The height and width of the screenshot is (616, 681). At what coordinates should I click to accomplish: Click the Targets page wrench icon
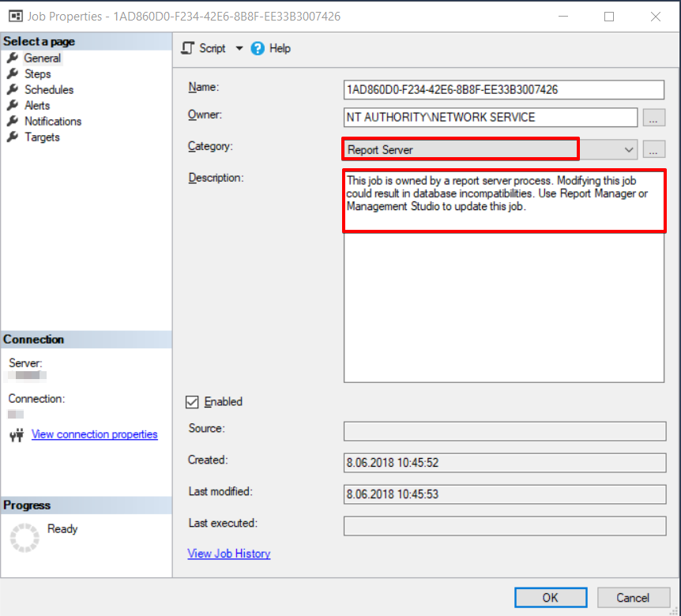tap(12, 137)
